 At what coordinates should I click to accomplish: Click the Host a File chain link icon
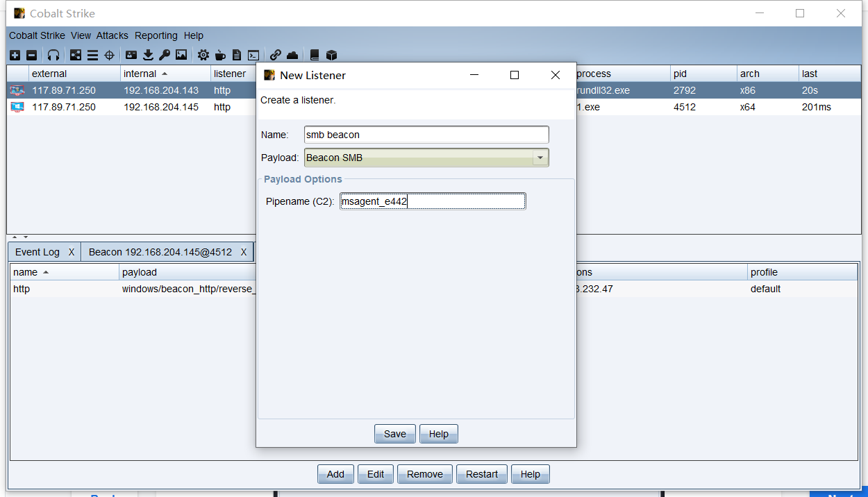coord(276,55)
